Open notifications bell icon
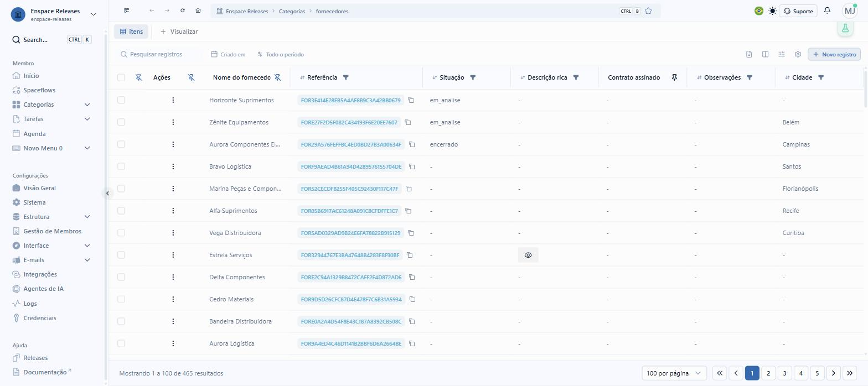Image resolution: width=868 pixels, height=386 pixels. [827, 11]
